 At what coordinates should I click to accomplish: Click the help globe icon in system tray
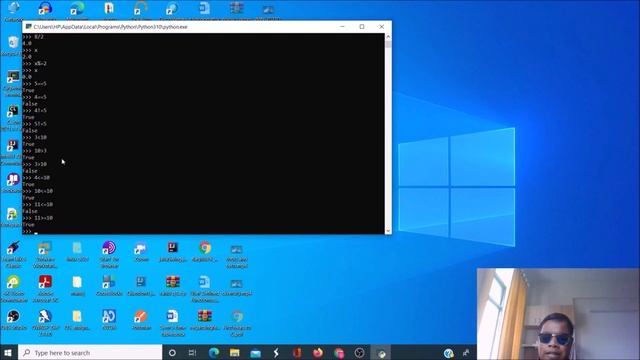point(448,353)
